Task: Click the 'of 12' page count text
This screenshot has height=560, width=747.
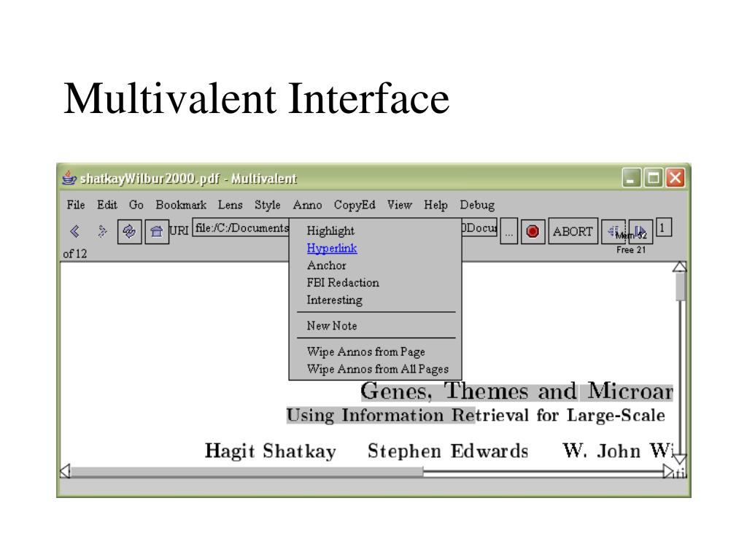Action: pyautogui.click(x=75, y=254)
